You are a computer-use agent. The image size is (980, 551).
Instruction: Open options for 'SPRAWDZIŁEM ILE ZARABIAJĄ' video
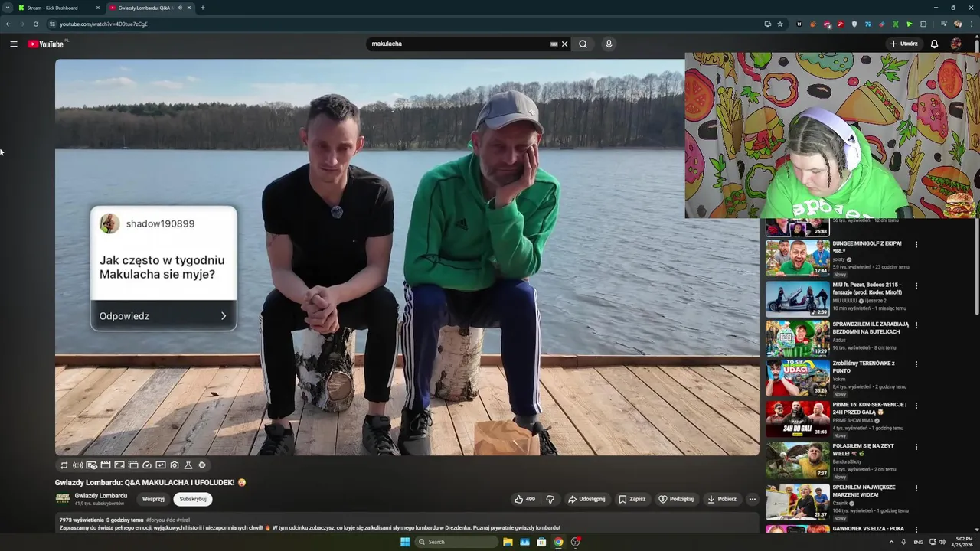click(x=916, y=325)
